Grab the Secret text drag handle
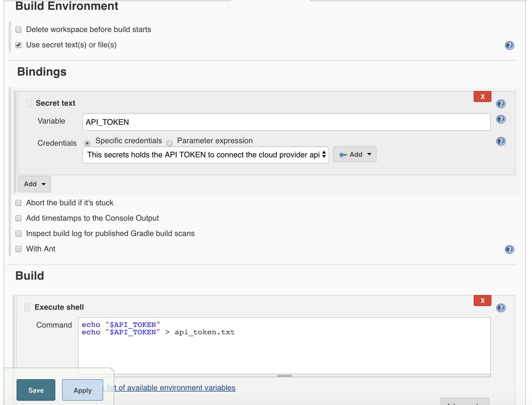This screenshot has height=405, width=532. (x=28, y=103)
